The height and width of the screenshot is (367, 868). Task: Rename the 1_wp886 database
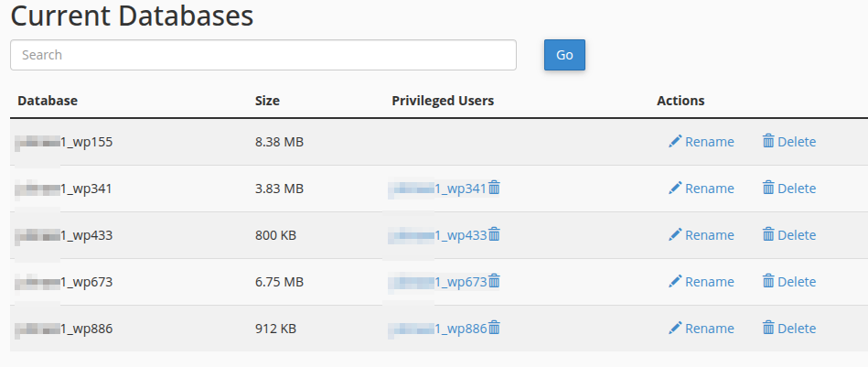[702, 329]
